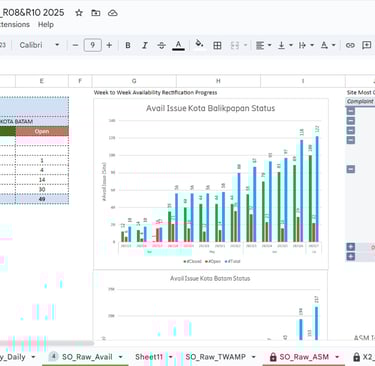This screenshot has height=366, width=375.
Task: Check the cloud save status icon
Action: 113,13
